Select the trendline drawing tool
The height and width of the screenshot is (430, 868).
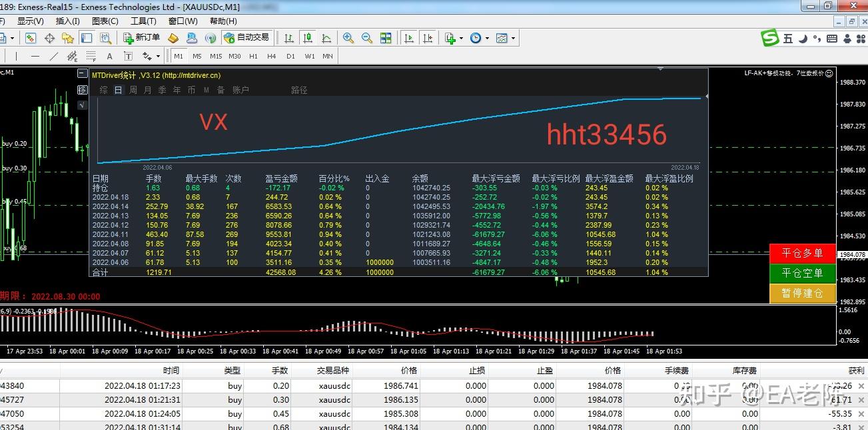click(x=54, y=57)
